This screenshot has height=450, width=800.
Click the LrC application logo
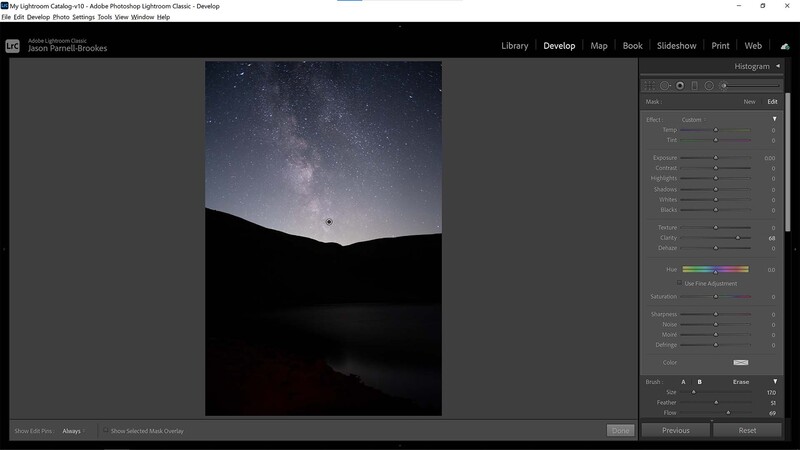point(12,46)
